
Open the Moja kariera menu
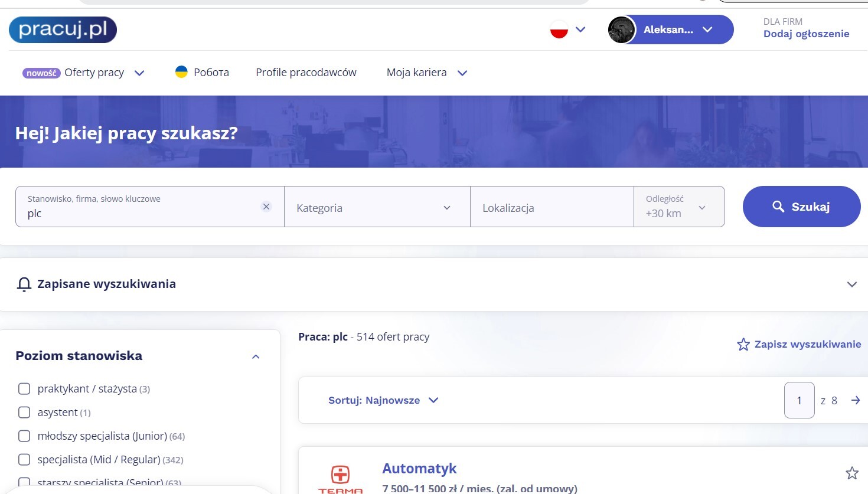[416, 73]
